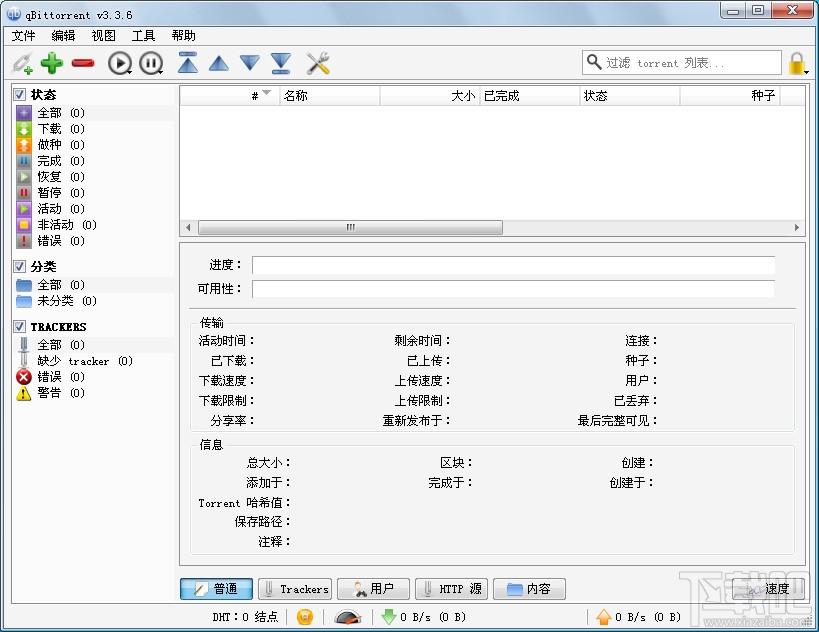Click the download speed 0 B/s indicator
The height and width of the screenshot is (632, 819).
click(x=424, y=617)
